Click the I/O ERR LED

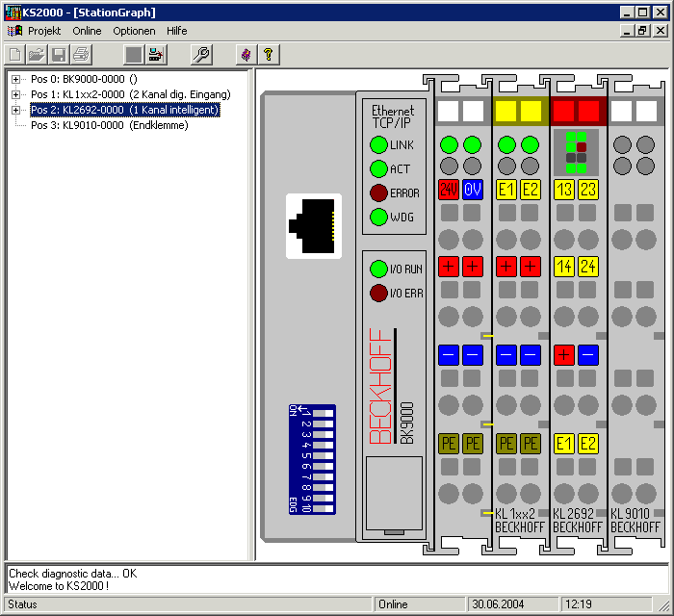[378, 293]
